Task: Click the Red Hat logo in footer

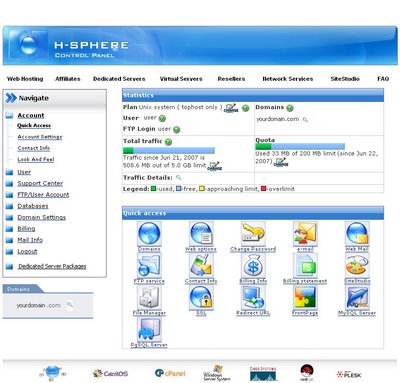Action: (307, 373)
